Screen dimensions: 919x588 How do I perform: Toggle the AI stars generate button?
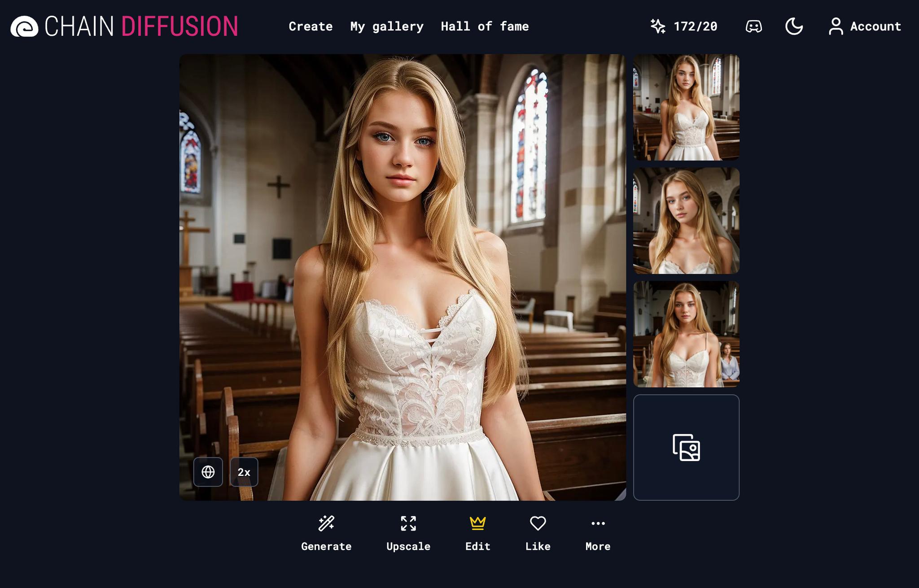(x=659, y=26)
